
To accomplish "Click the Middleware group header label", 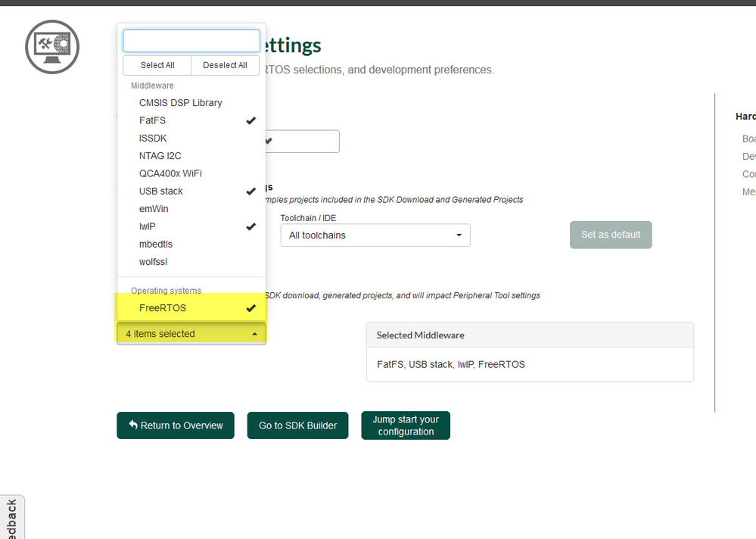I will click(152, 86).
